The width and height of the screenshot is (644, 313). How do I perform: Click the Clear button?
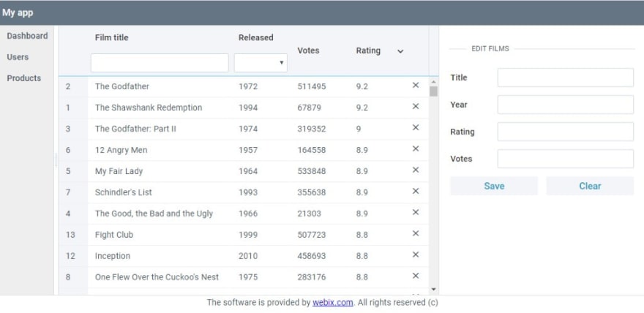coord(590,186)
